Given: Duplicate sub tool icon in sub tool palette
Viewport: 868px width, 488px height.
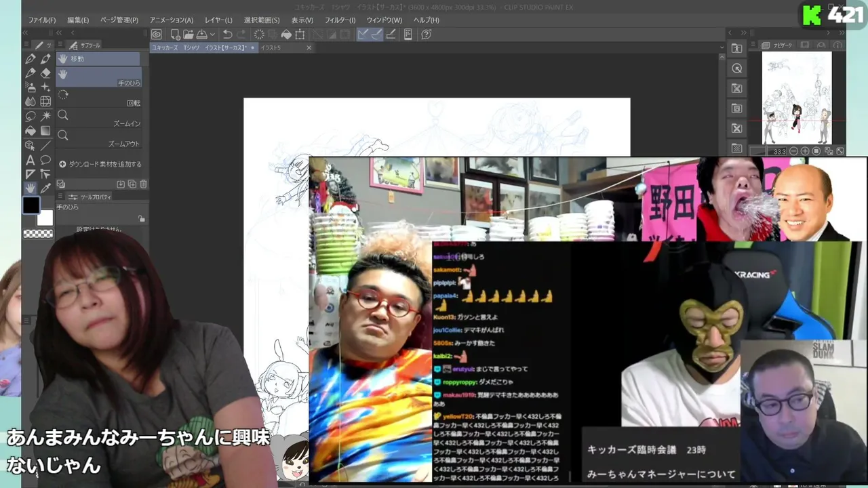Looking at the screenshot, I should point(132,184).
